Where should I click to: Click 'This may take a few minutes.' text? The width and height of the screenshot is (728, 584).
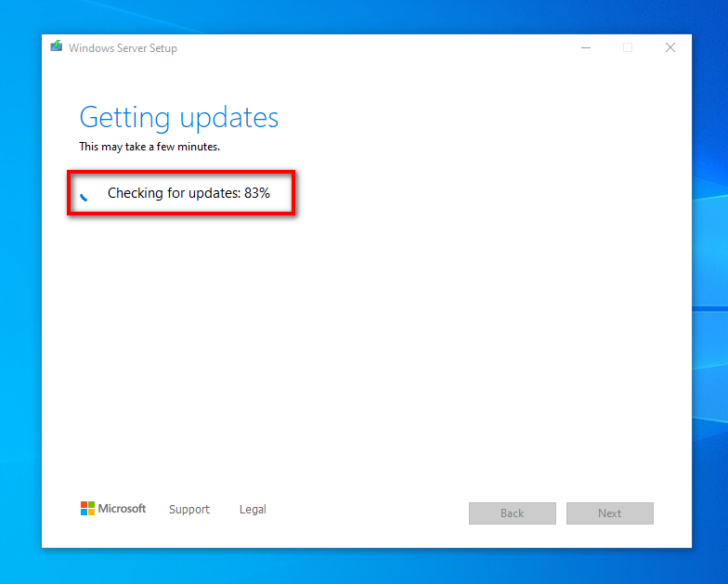[149, 147]
